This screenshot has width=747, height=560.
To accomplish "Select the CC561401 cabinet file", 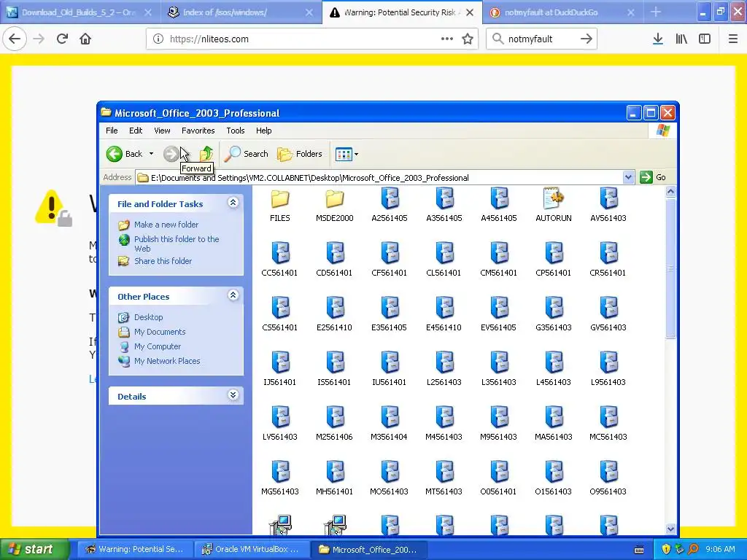I will pos(279,253).
